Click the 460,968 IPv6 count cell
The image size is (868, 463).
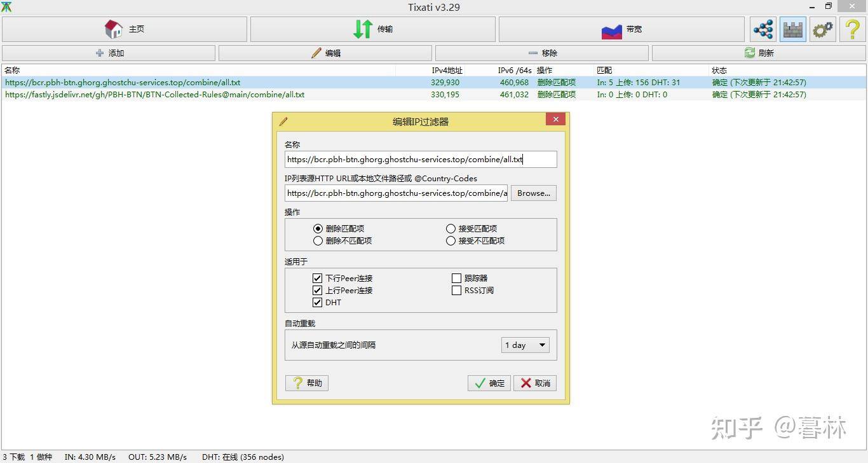514,83
